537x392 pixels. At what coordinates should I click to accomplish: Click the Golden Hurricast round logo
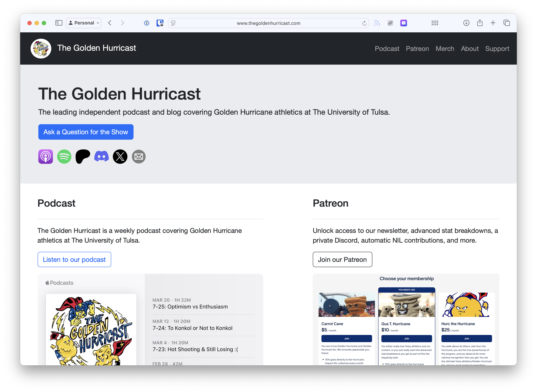coord(41,48)
